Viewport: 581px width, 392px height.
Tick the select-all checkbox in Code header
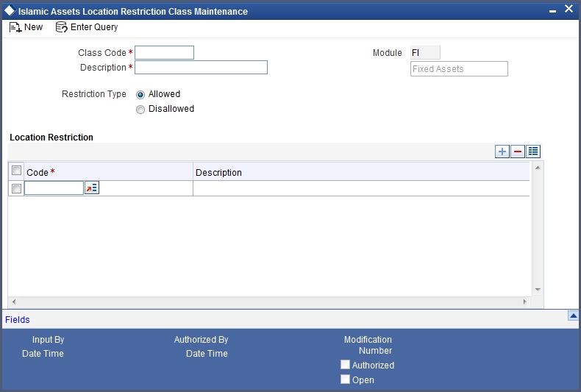point(16,171)
